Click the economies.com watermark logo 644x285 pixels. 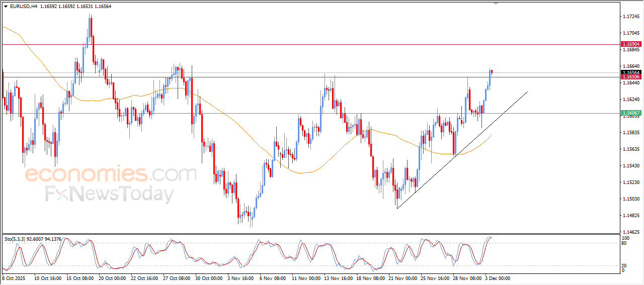tap(111, 174)
